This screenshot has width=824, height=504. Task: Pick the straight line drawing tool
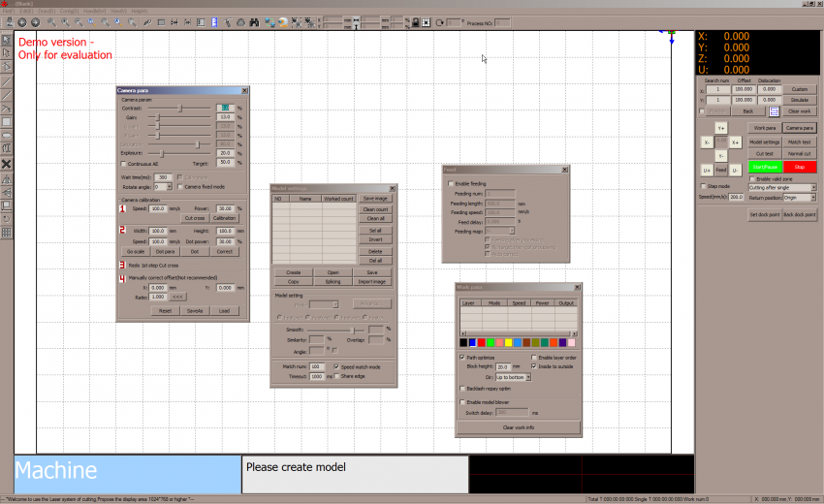point(7,81)
